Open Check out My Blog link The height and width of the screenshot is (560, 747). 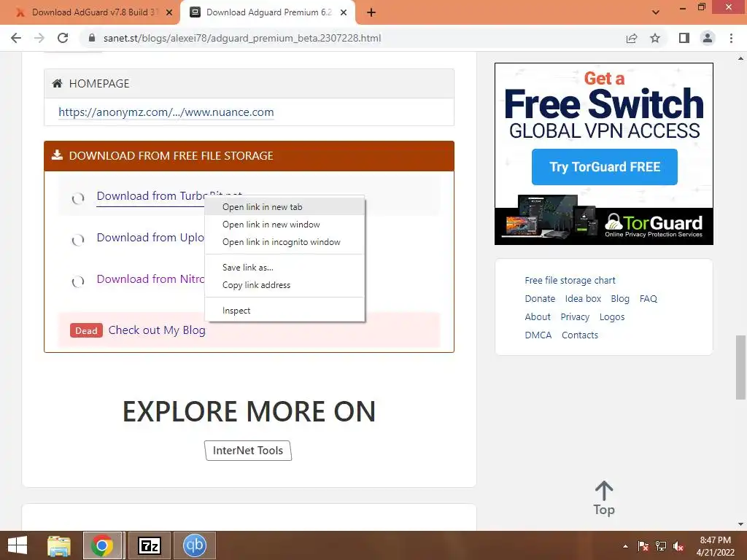tap(157, 330)
